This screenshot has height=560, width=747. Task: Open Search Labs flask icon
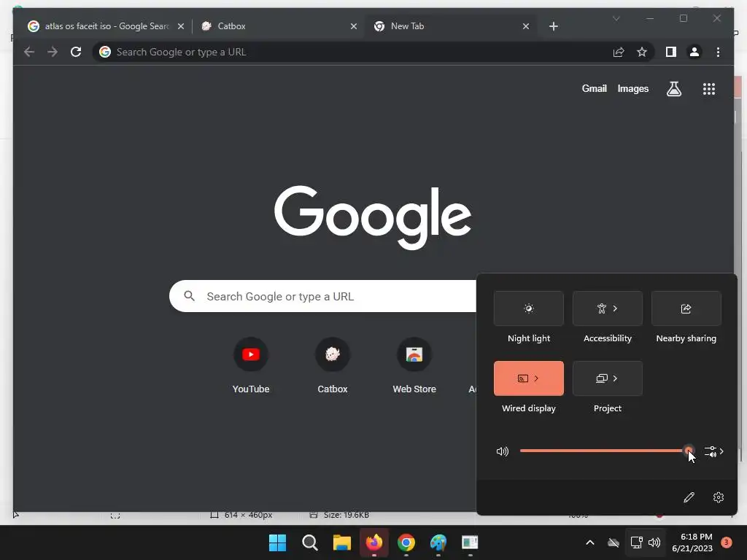(x=673, y=88)
